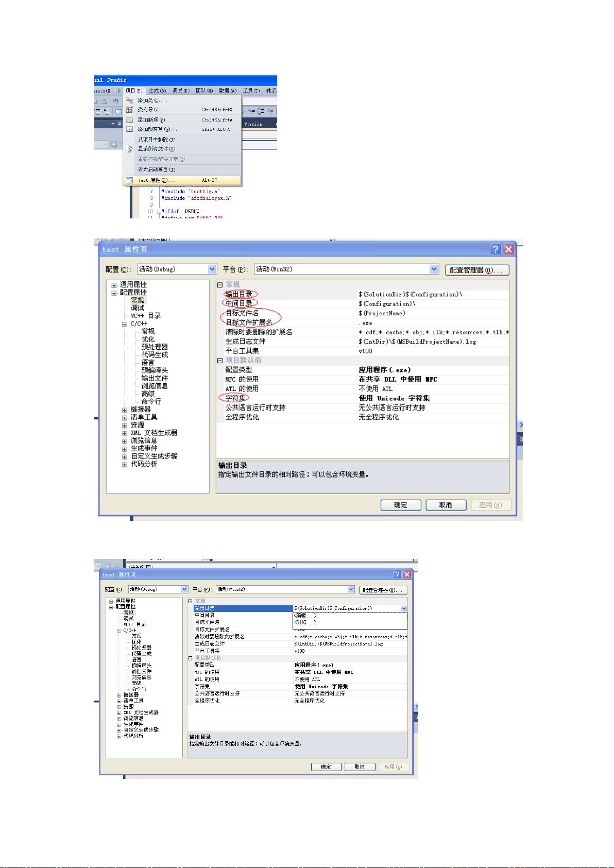This screenshot has height=868, width=614.
Task: Select 调试 under 配置属性 in the larger dialog tree
Action: pyautogui.click(x=138, y=308)
